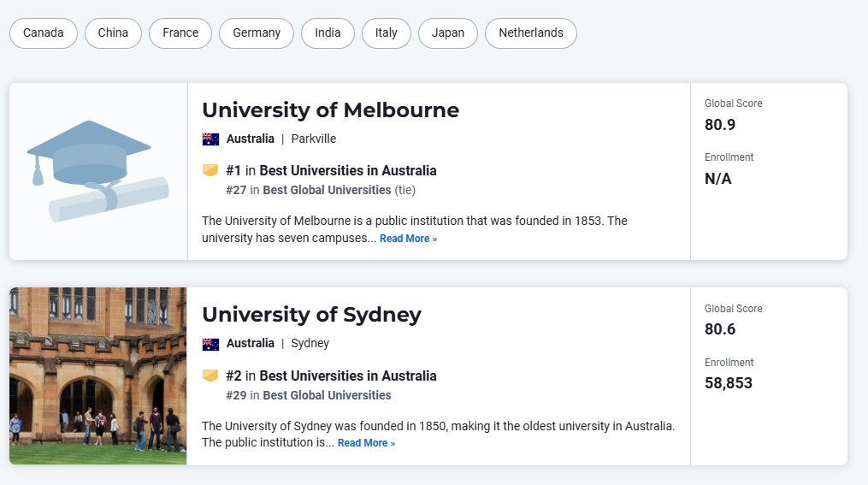Click the Sydney global score 80.6
868x485 pixels.
click(x=720, y=329)
